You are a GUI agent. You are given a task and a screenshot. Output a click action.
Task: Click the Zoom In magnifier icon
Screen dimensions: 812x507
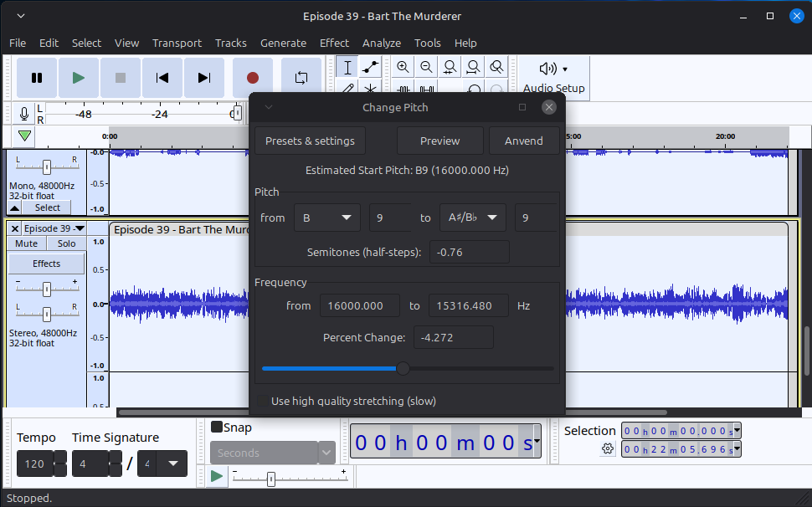pos(403,67)
